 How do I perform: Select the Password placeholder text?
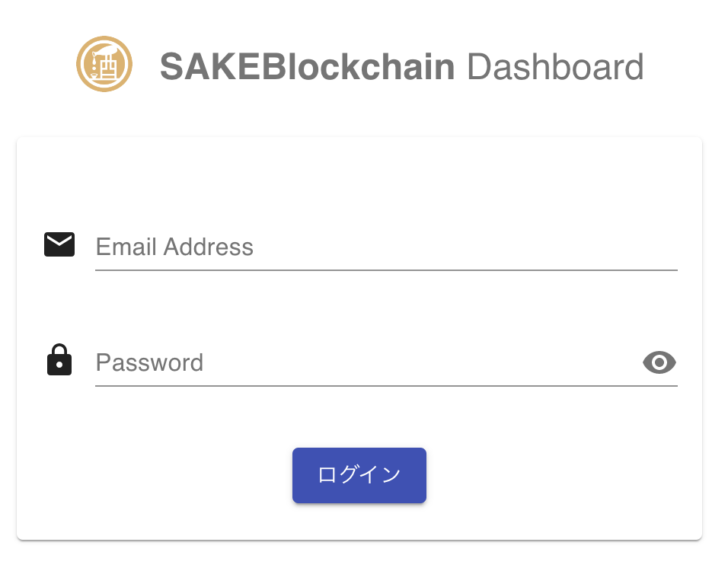coord(149,362)
